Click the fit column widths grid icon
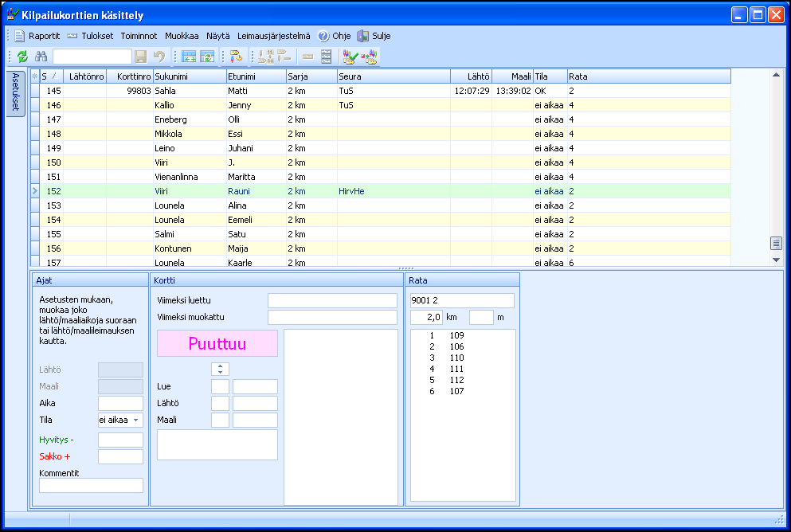Image resolution: width=791 pixels, height=532 pixels. tap(189, 57)
